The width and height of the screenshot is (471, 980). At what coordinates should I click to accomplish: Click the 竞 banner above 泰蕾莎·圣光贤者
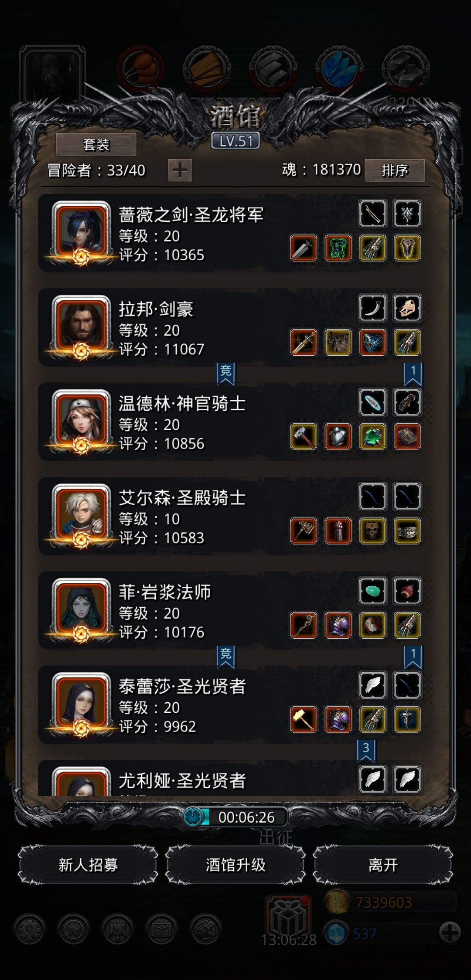[x=226, y=656]
